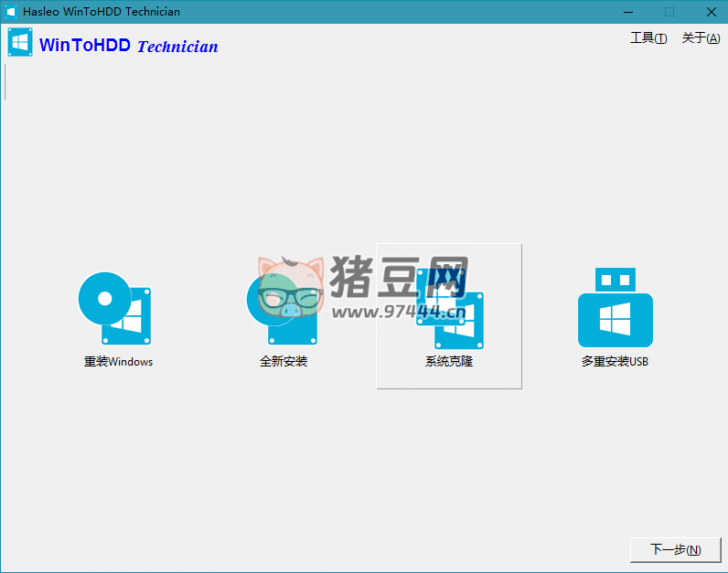Click the title bar application icon
This screenshot has height=573, width=728.
pyautogui.click(x=11, y=12)
